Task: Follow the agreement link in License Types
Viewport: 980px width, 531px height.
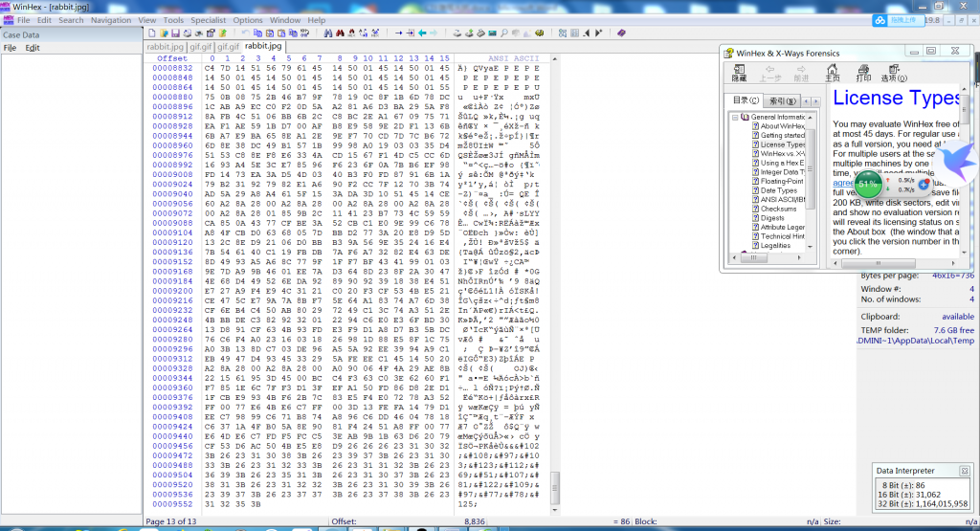Action: tap(842, 183)
